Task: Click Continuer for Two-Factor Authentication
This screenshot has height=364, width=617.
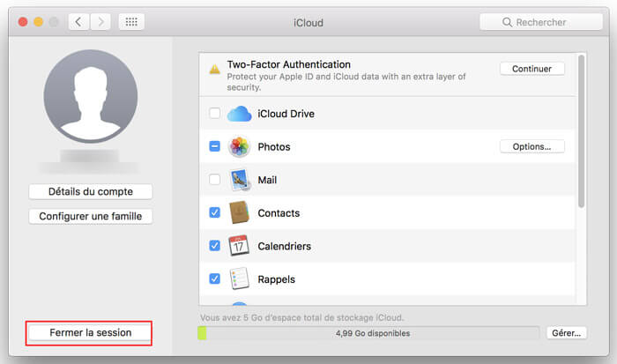Action: [532, 69]
